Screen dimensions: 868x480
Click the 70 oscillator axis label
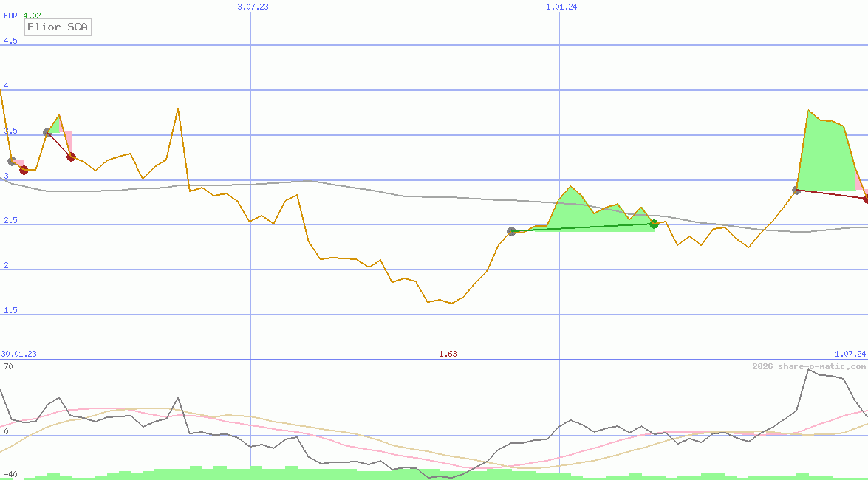click(8, 366)
